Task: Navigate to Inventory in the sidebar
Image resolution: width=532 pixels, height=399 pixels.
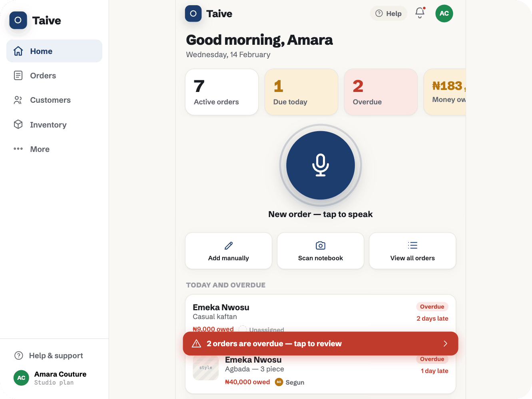Action: coord(54,125)
